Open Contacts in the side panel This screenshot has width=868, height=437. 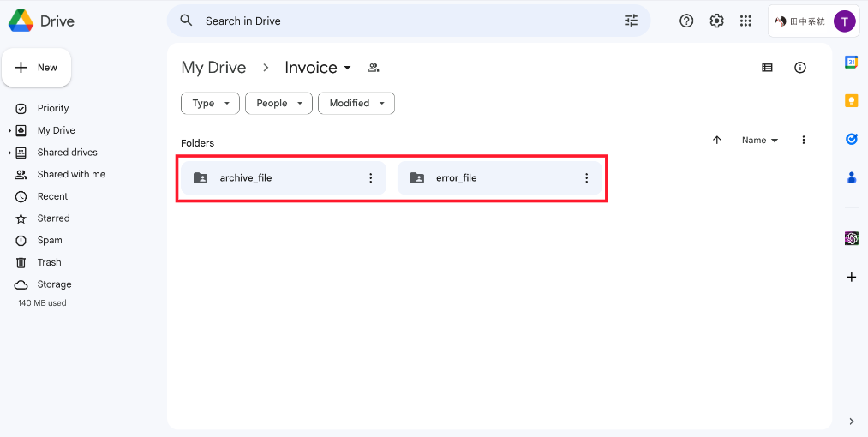[851, 177]
